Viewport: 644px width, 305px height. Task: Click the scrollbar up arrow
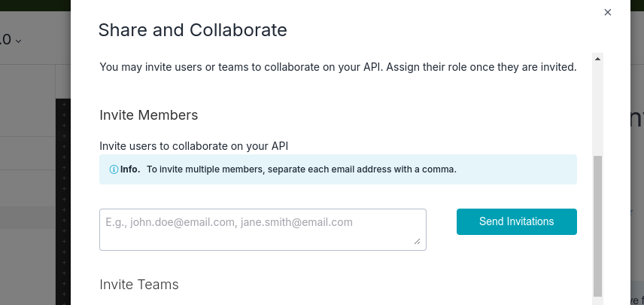click(x=597, y=59)
